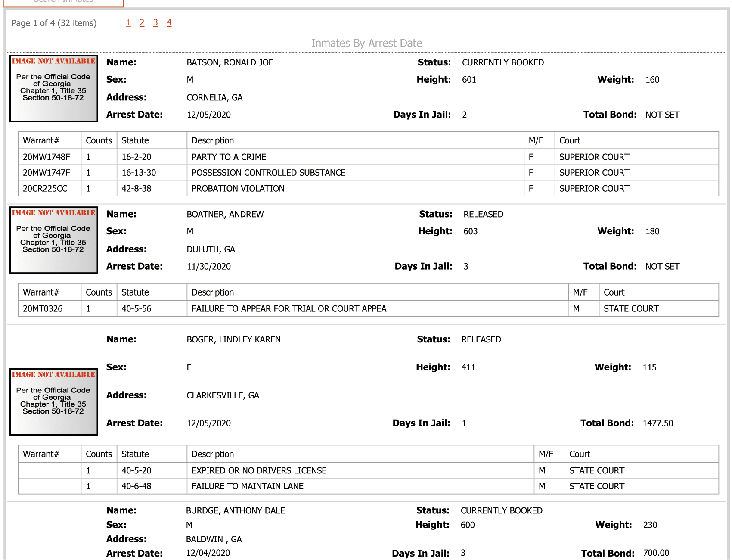Viewport: 732px width, 560px height.
Task: Open page 3 of the inmate list
Action: coord(155,23)
